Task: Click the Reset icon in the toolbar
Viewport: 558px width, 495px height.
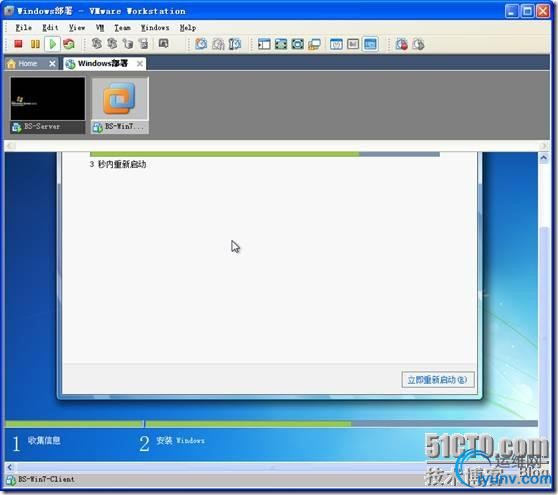Action: click(69, 44)
